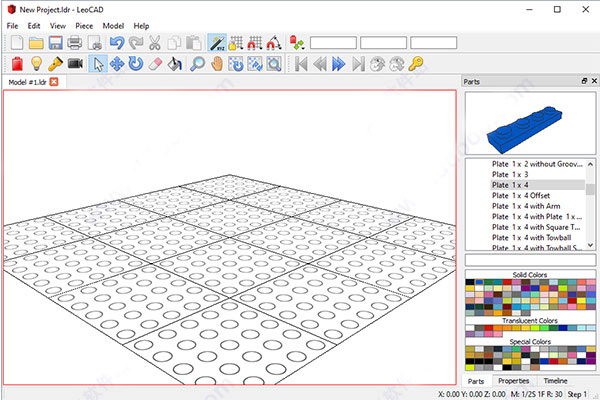Viewport: 600px width, 400px height.
Task: Click the Camera tool icon
Action: [x=74, y=64]
